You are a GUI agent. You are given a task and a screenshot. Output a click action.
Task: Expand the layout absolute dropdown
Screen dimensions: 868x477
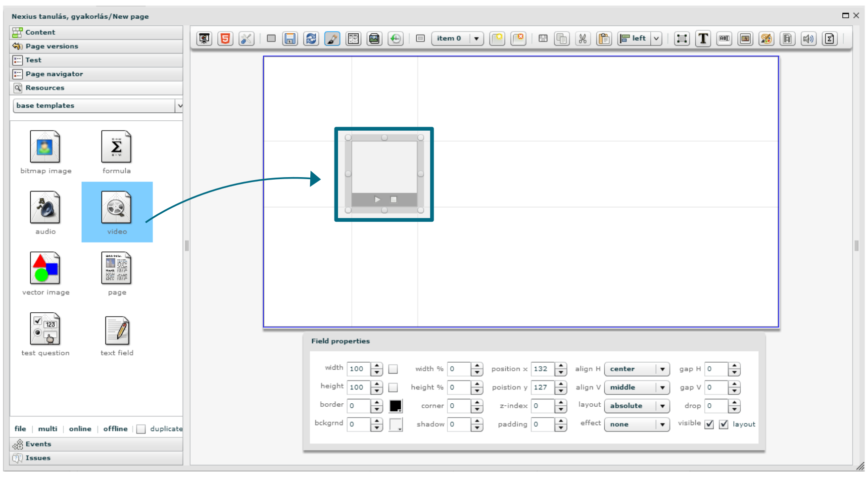coord(636,406)
